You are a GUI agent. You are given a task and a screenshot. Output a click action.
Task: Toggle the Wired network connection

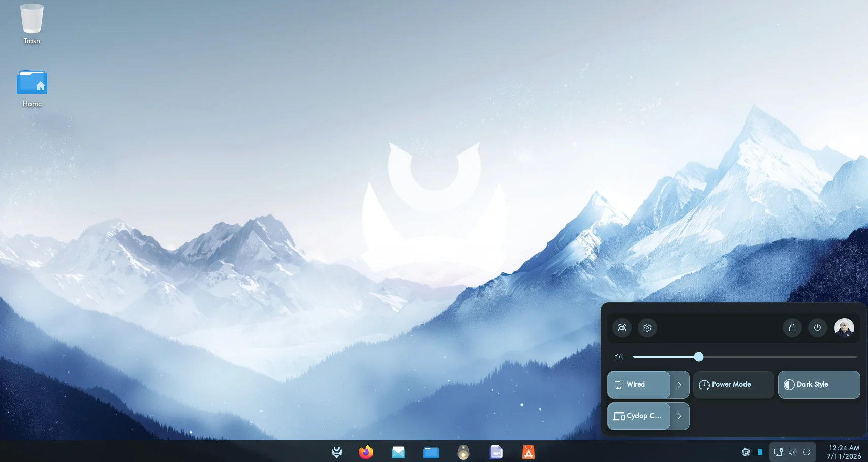click(x=639, y=385)
